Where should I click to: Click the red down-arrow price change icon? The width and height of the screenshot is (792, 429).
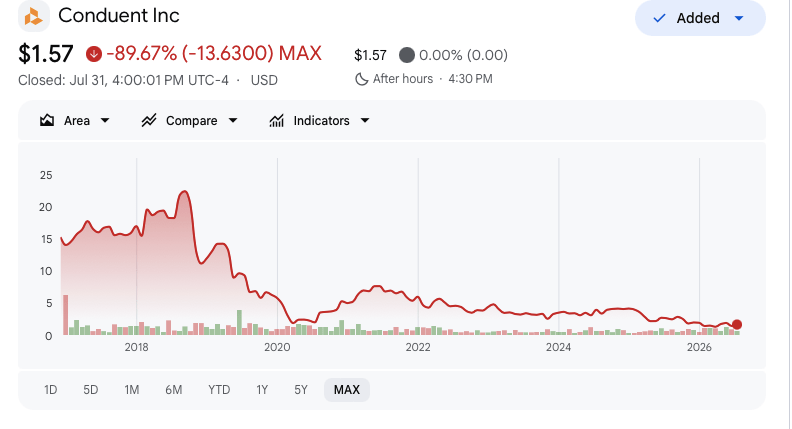(93, 54)
